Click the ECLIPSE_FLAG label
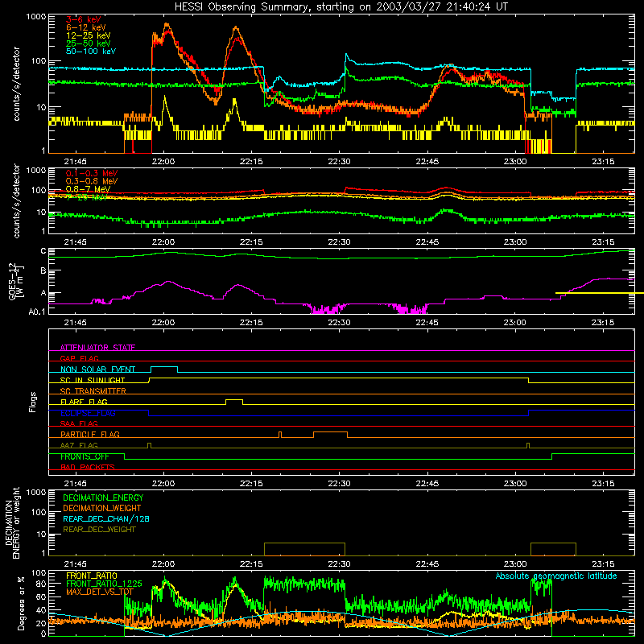 tap(88, 413)
